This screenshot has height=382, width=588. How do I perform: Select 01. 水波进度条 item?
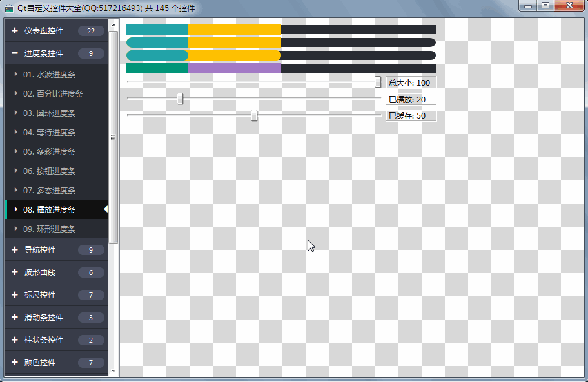coord(49,75)
